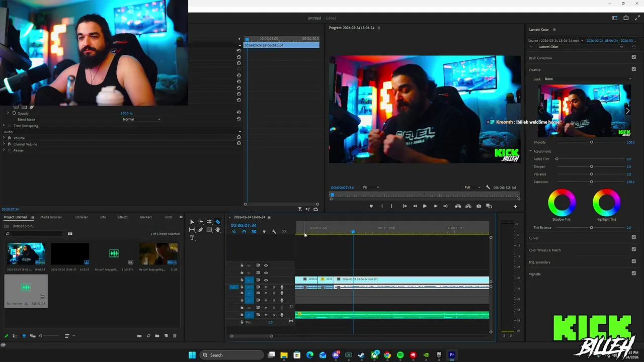This screenshot has height=362, width=644.
Task: Add a marker in the timeline header
Action: 264,232
